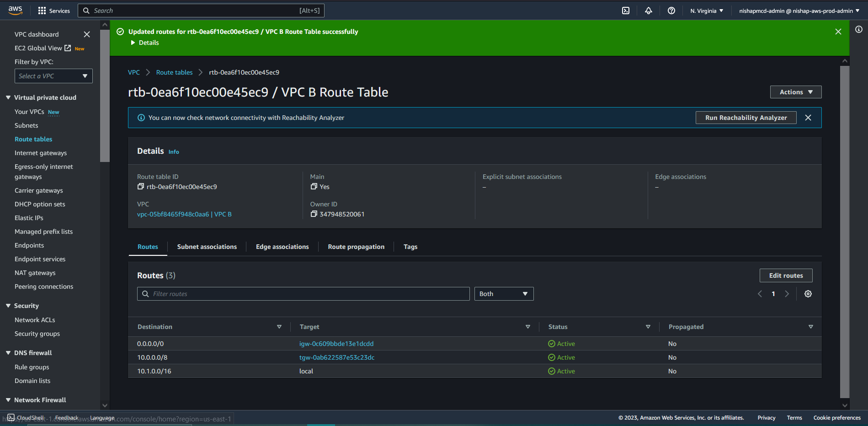Switch to the Route propagation tab
This screenshot has width=868, height=426.
356,247
